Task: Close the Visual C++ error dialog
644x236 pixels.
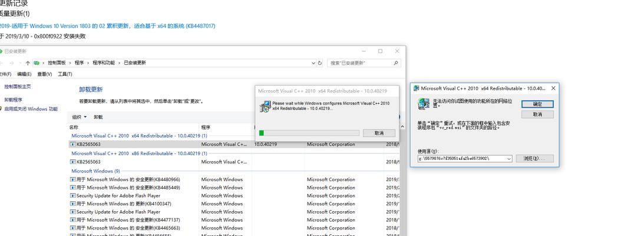Action: [x=553, y=88]
